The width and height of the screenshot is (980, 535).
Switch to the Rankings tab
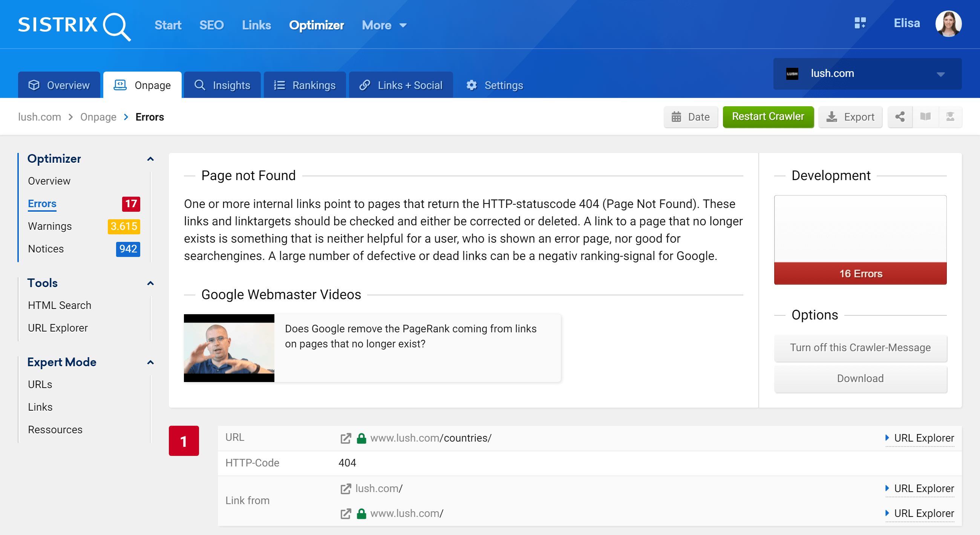coord(305,85)
